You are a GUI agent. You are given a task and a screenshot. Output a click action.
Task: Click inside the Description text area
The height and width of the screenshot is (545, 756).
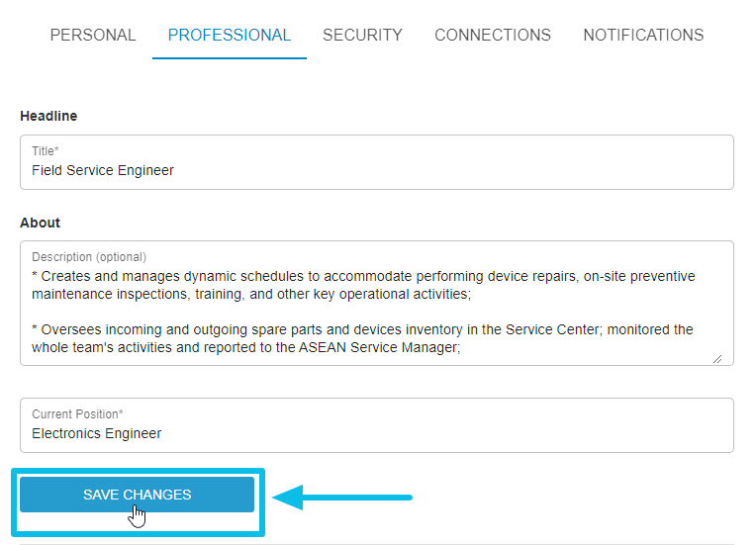coord(377,303)
